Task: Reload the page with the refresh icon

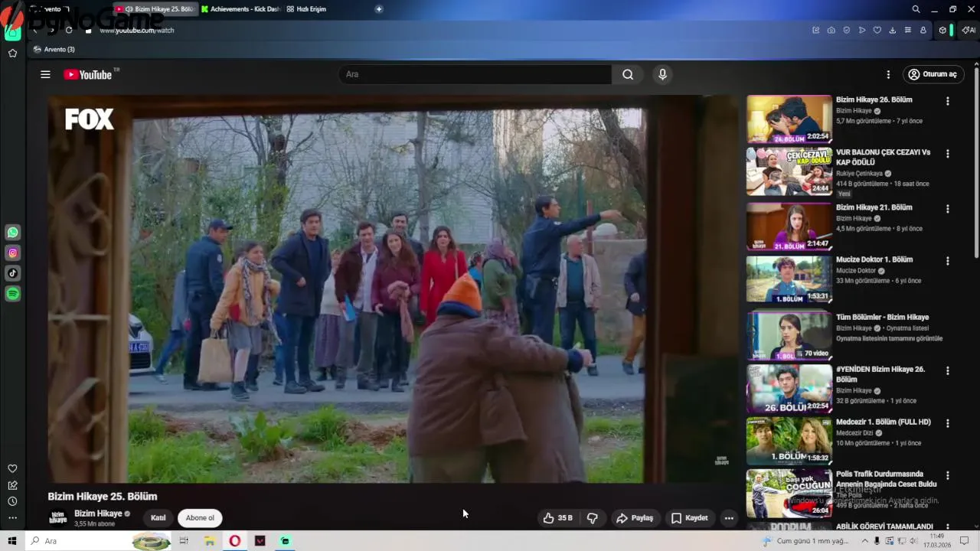Action: click(69, 30)
